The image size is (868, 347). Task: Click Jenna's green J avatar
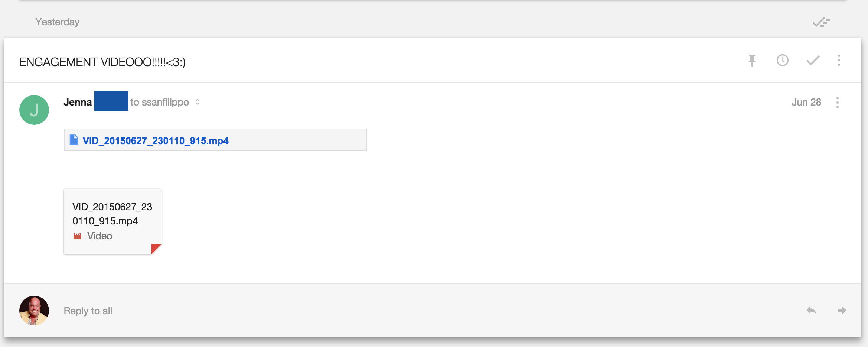tap(34, 110)
